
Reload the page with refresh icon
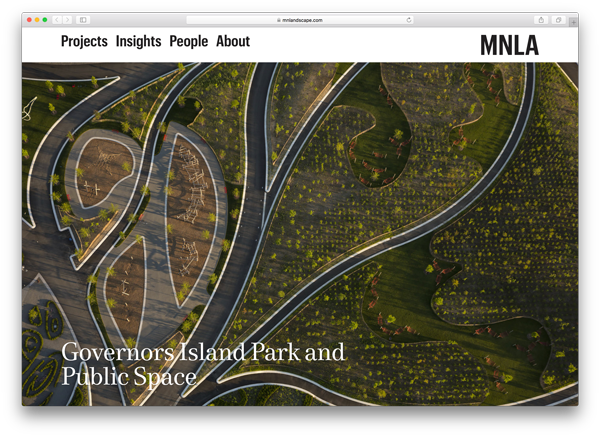coord(409,20)
